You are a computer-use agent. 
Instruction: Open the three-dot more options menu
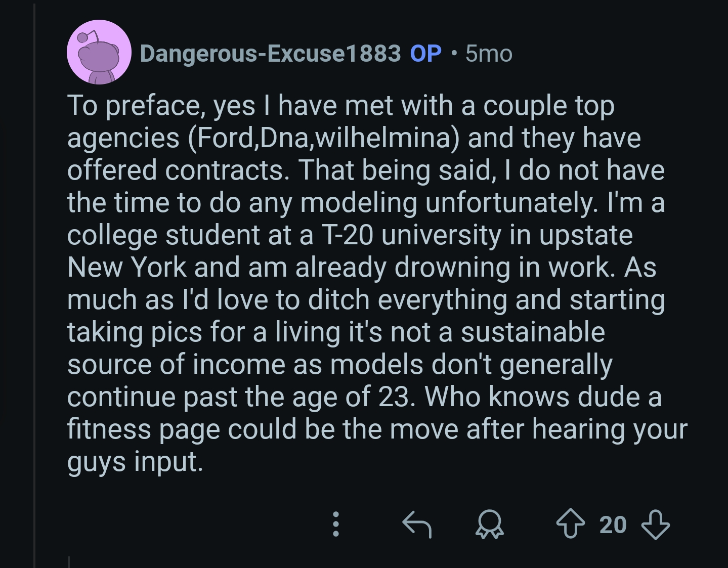(335, 525)
